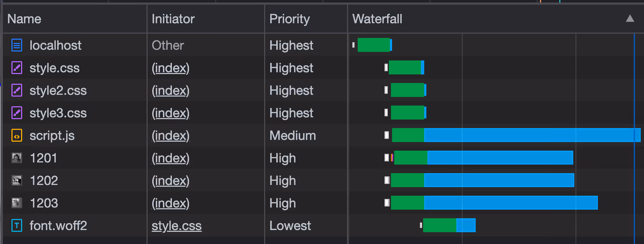Screen dimensions: 644x244
Task: Open the style.css initiator link for font.woff2
Action: click(177, 226)
